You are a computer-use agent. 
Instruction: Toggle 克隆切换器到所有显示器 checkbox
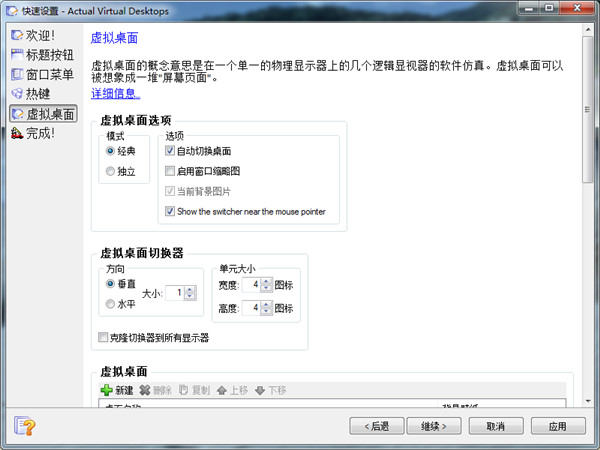coord(103,338)
